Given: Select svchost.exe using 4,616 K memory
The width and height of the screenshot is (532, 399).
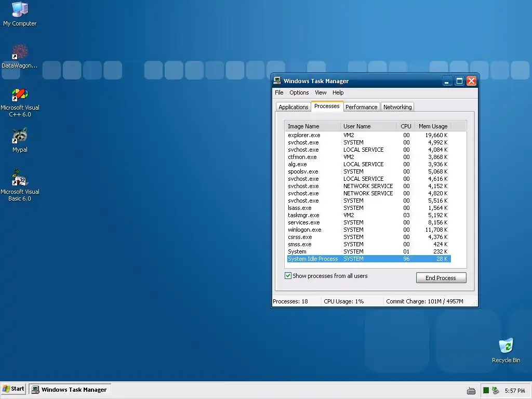Looking at the screenshot, I should (x=368, y=179).
